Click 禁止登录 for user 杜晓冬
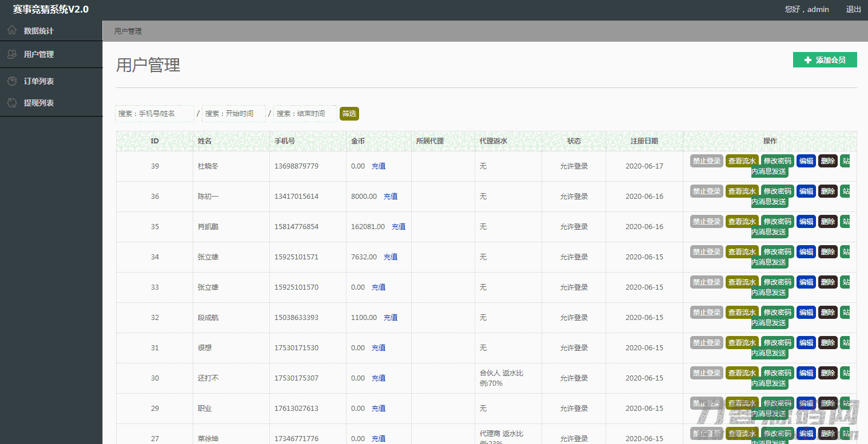 click(706, 161)
